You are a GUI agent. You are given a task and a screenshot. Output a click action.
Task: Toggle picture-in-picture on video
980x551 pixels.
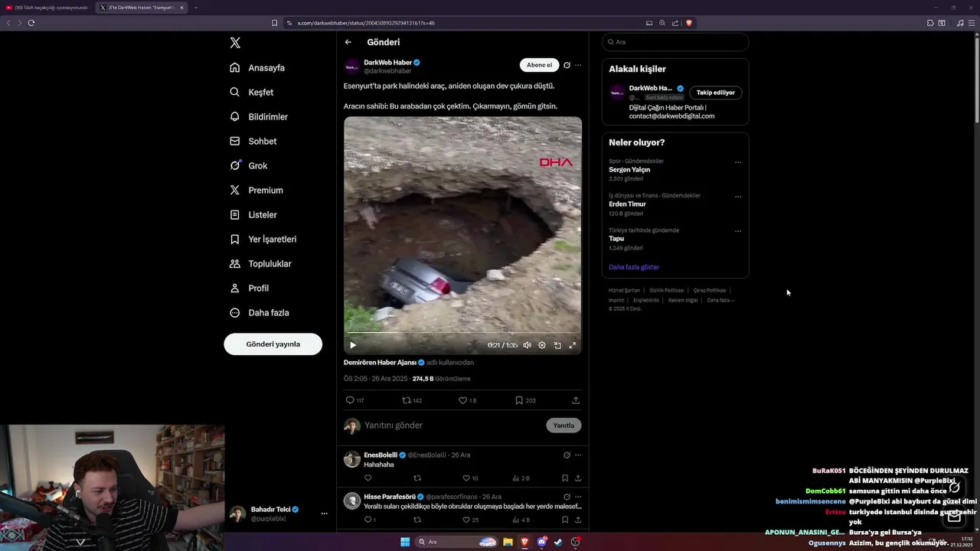point(557,345)
